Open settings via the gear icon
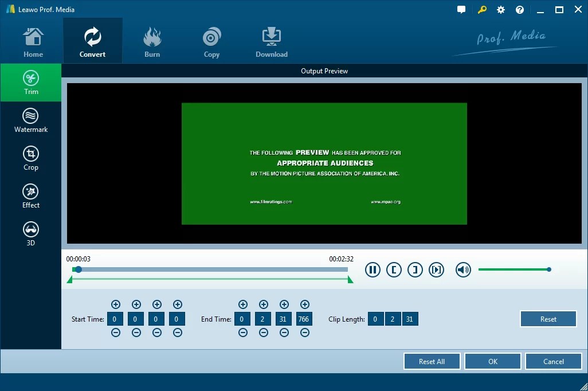588x391 pixels. 501,10
